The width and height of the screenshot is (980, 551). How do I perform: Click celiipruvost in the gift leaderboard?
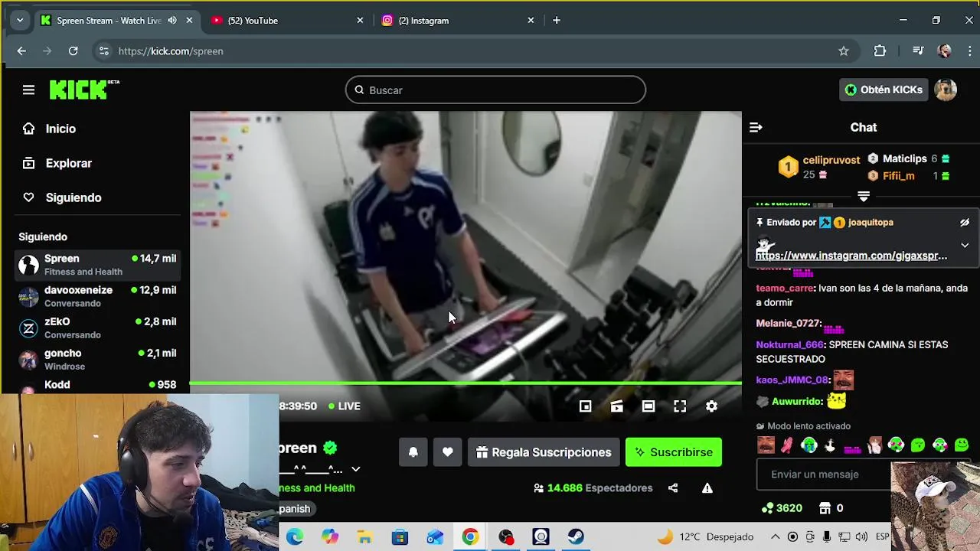[x=831, y=160]
